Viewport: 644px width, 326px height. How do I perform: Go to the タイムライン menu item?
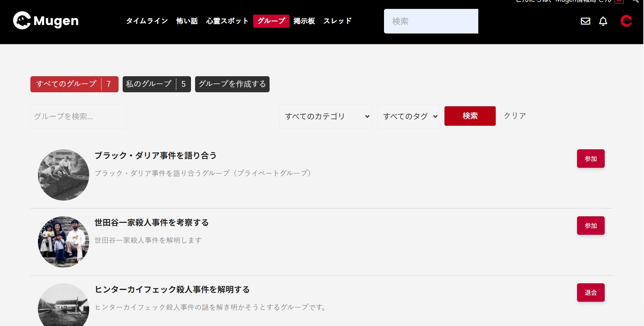point(147,21)
